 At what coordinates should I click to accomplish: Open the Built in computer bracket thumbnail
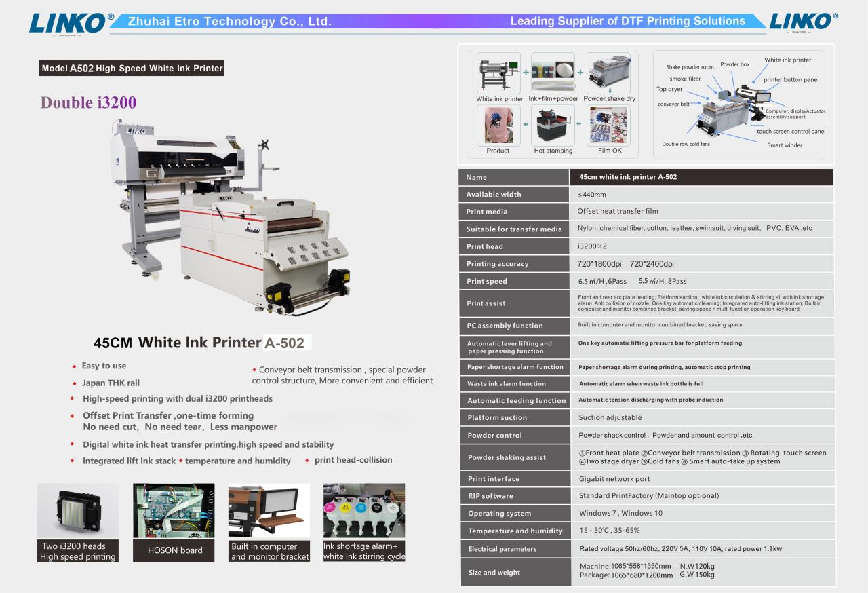[269, 512]
